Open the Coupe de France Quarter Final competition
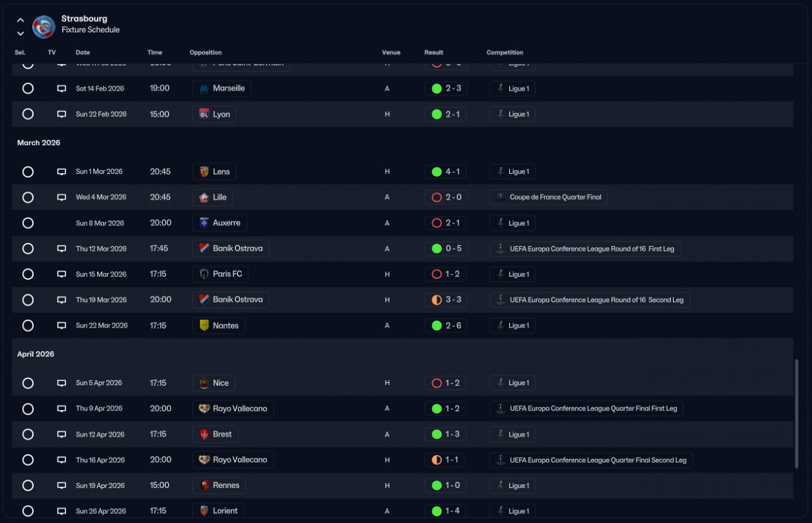This screenshot has height=523, width=812. click(549, 197)
